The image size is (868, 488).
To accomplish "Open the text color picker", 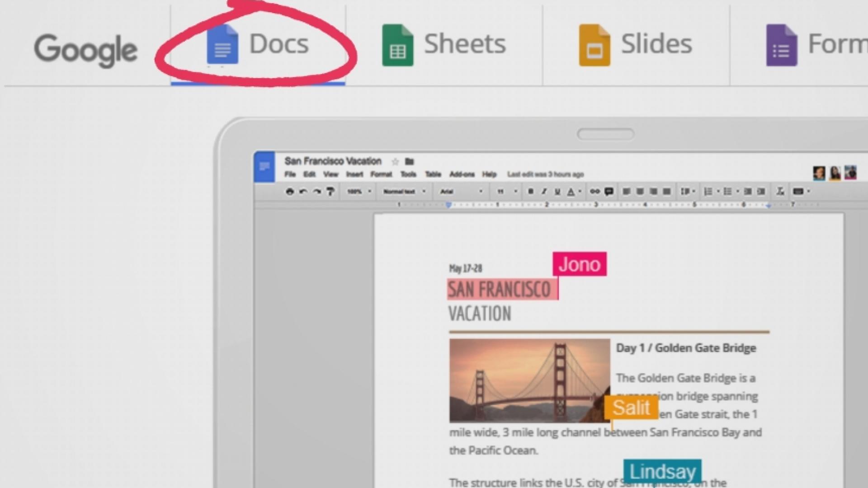I will pyautogui.click(x=571, y=191).
